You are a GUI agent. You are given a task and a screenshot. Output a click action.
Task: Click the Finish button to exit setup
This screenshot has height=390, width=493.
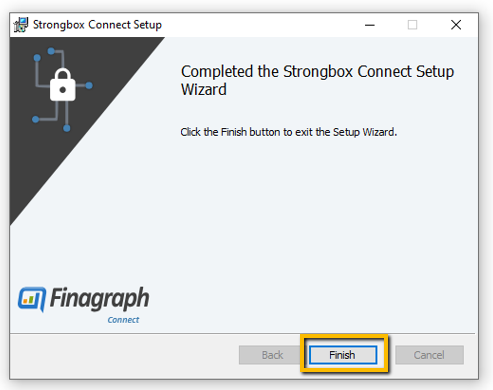tap(343, 355)
